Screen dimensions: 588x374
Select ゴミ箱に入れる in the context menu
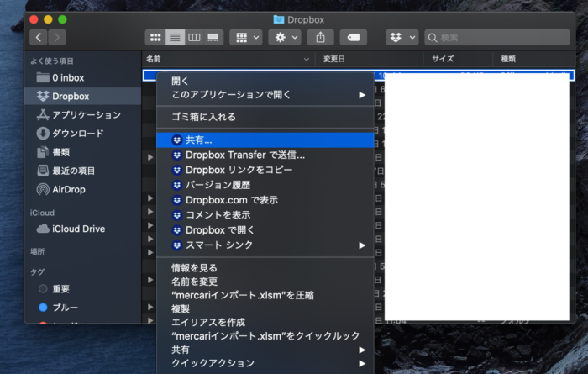[x=203, y=117]
